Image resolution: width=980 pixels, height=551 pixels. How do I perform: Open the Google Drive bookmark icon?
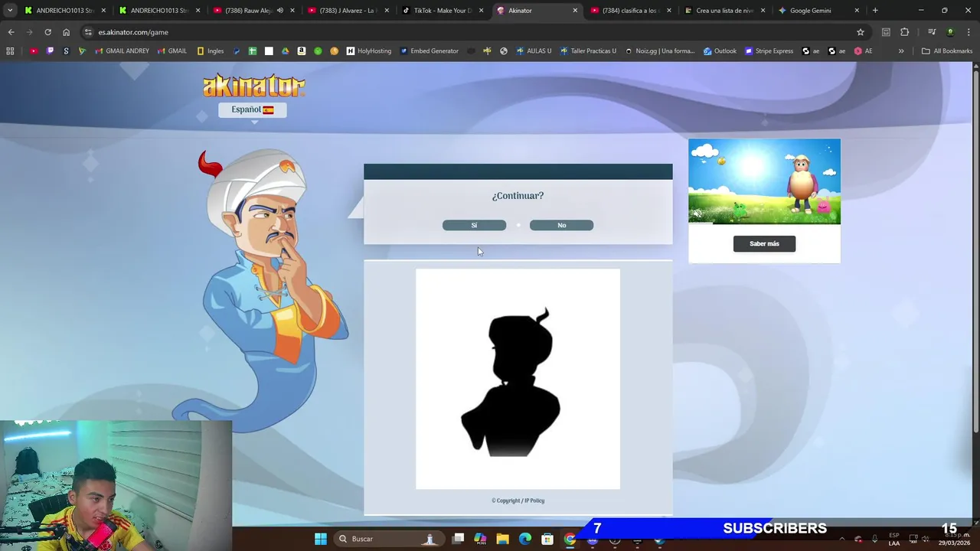[285, 51]
